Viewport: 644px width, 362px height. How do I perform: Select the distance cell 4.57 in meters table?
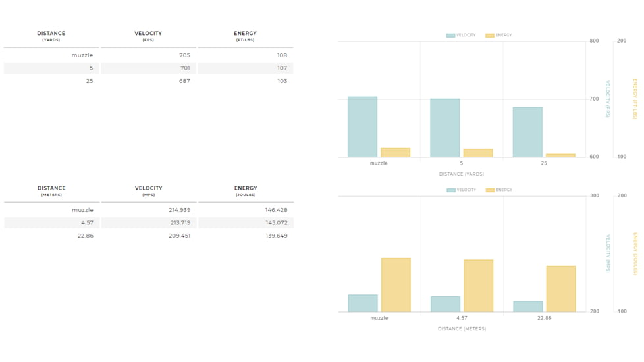[x=87, y=223]
